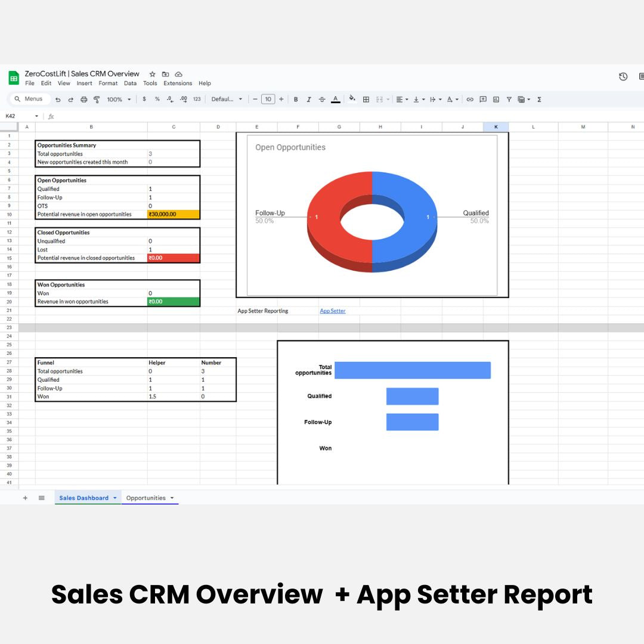Select the Paint format roller icon
This screenshot has height=644, width=644.
96,100
